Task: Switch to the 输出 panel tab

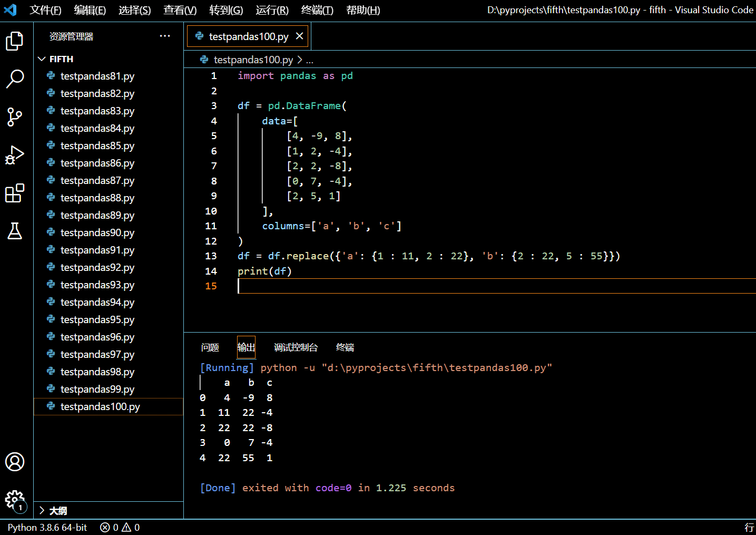Action: [x=246, y=347]
